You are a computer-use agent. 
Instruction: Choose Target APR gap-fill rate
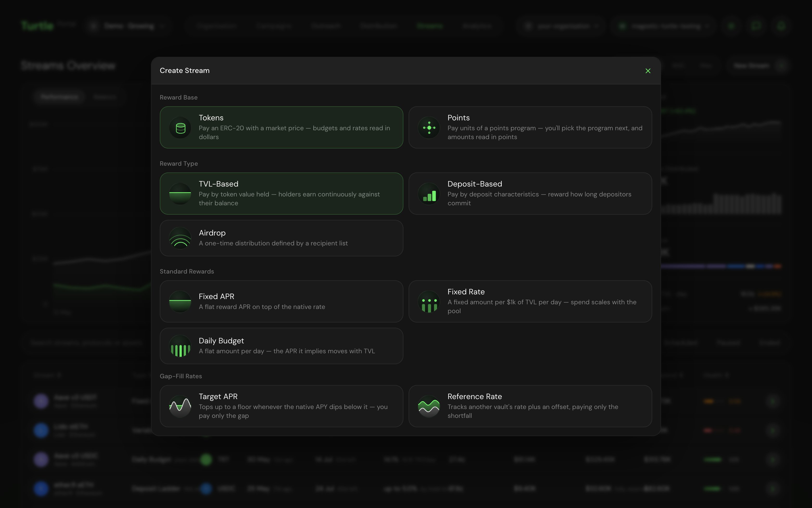281,406
